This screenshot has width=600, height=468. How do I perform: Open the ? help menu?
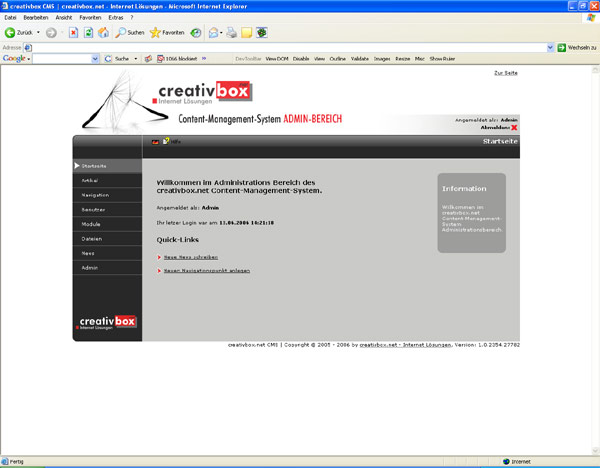click(x=132, y=18)
